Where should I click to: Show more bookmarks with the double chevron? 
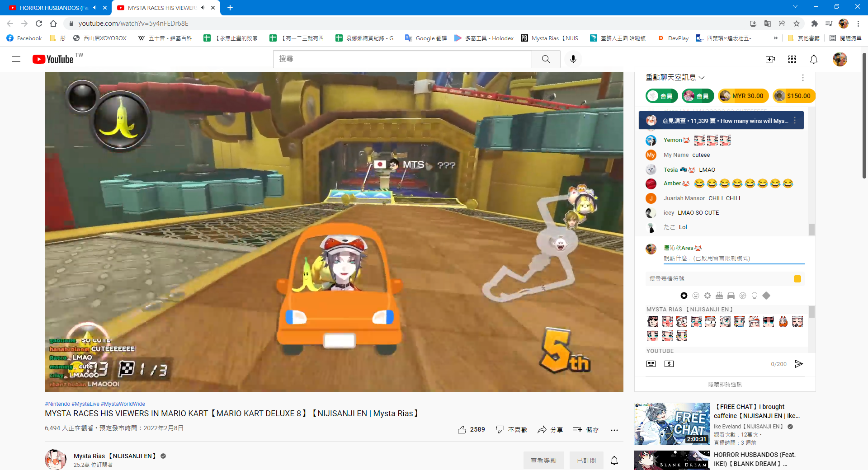click(776, 38)
